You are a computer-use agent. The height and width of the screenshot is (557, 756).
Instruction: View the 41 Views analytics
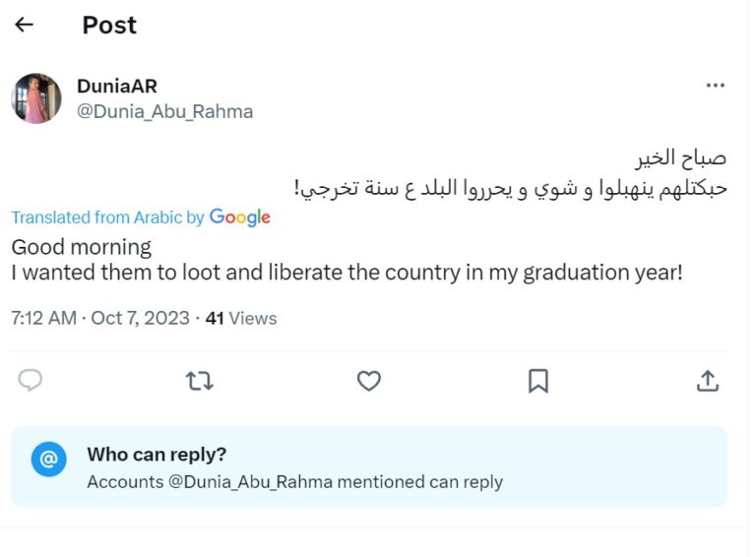pyautogui.click(x=240, y=319)
